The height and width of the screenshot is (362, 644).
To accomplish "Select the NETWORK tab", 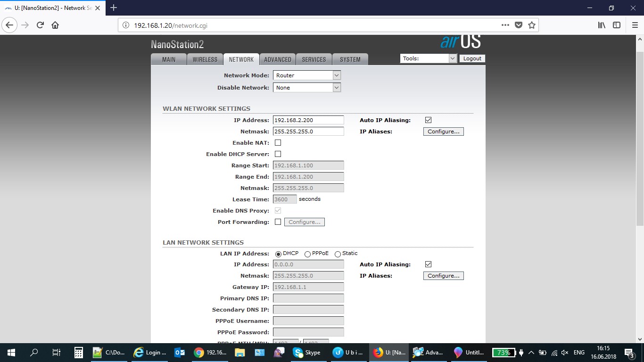I will point(241,59).
